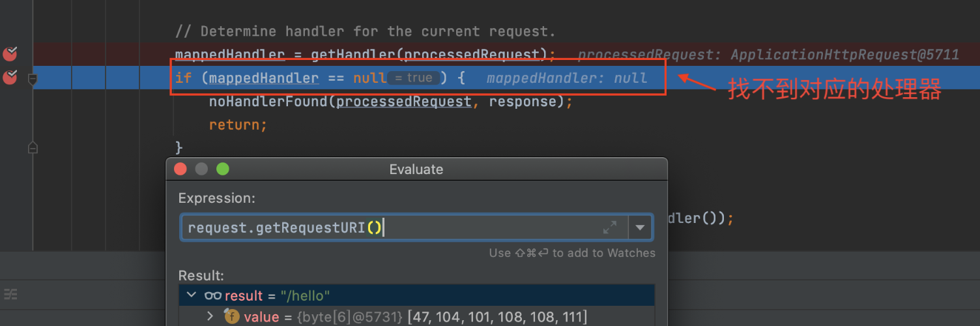Collapse the result node in Result tree
This screenshot has height=326, width=980.
192,295
